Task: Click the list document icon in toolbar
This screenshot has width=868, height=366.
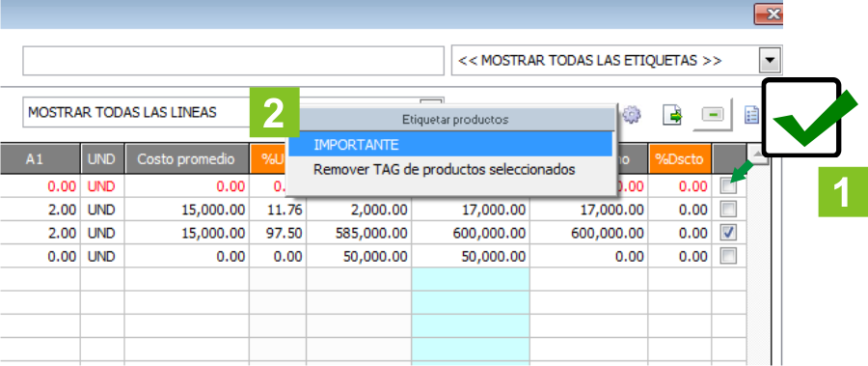Action: (751, 115)
